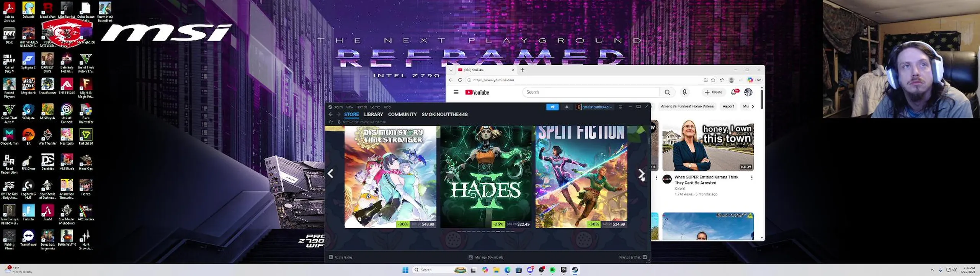Viewport: 980px width, 276px height.
Task: Launch ARC Raiders desktop icon
Action: (86, 213)
